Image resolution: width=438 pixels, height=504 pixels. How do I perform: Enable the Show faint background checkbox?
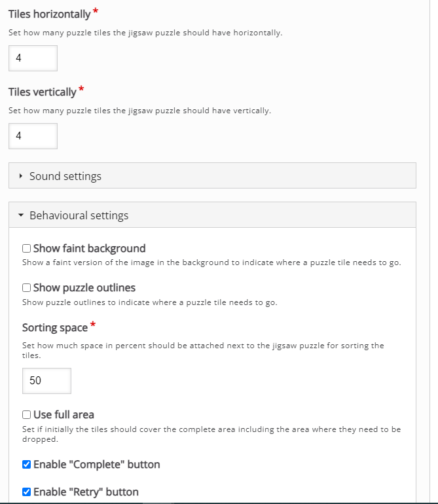point(27,249)
